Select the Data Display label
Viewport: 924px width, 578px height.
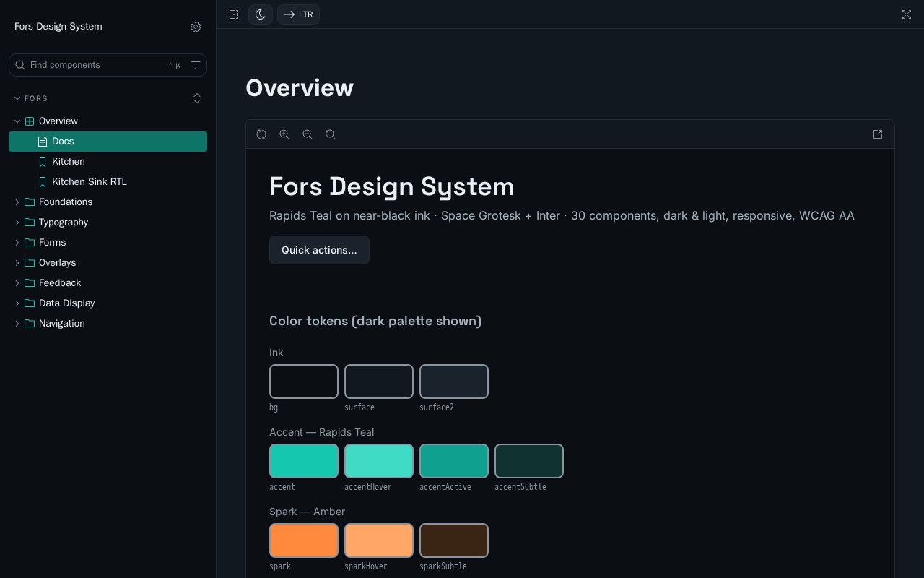(x=67, y=303)
